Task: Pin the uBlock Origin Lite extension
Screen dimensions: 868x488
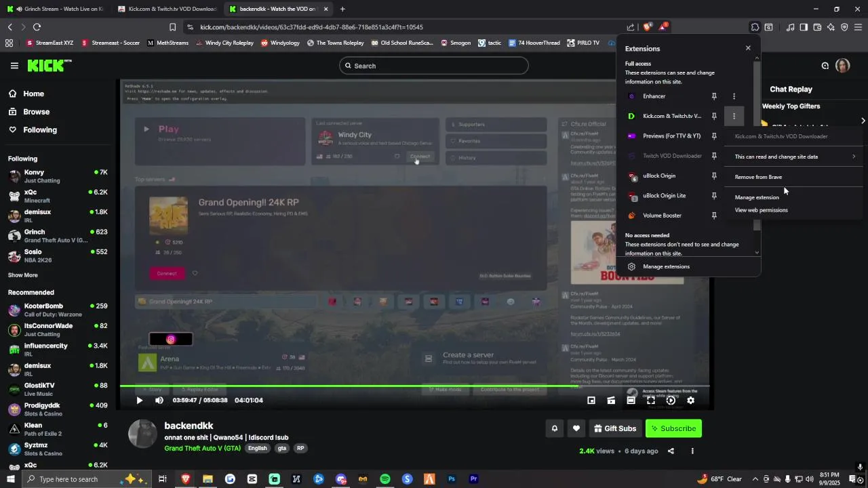Action: coord(714,196)
